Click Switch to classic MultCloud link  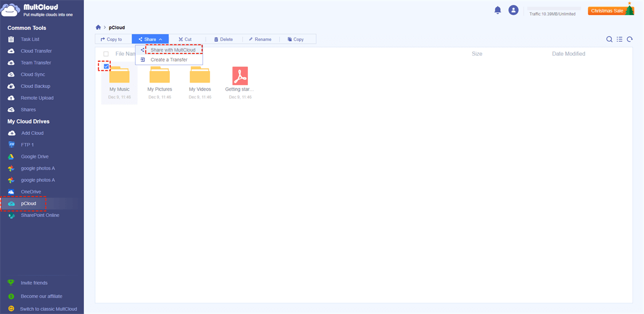tap(48, 309)
